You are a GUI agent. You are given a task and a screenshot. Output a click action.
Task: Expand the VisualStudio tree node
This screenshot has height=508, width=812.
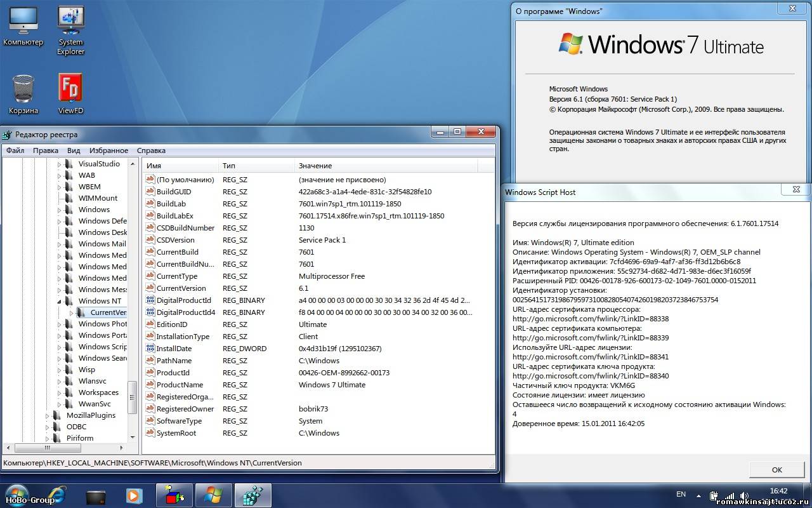click(60, 164)
